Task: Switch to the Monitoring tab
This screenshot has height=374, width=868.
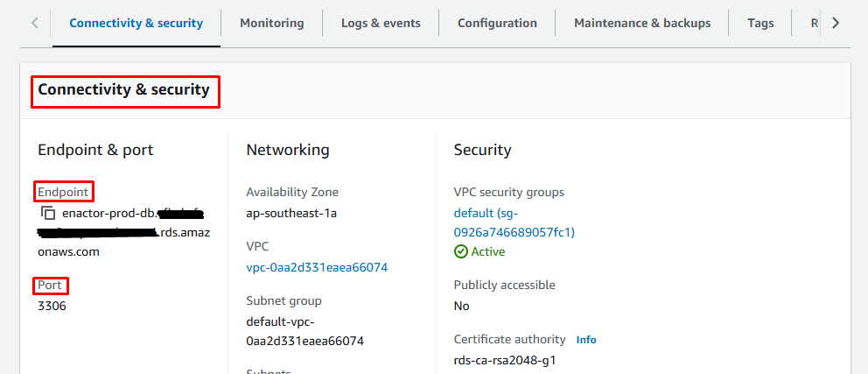Action: pos(271,23)
